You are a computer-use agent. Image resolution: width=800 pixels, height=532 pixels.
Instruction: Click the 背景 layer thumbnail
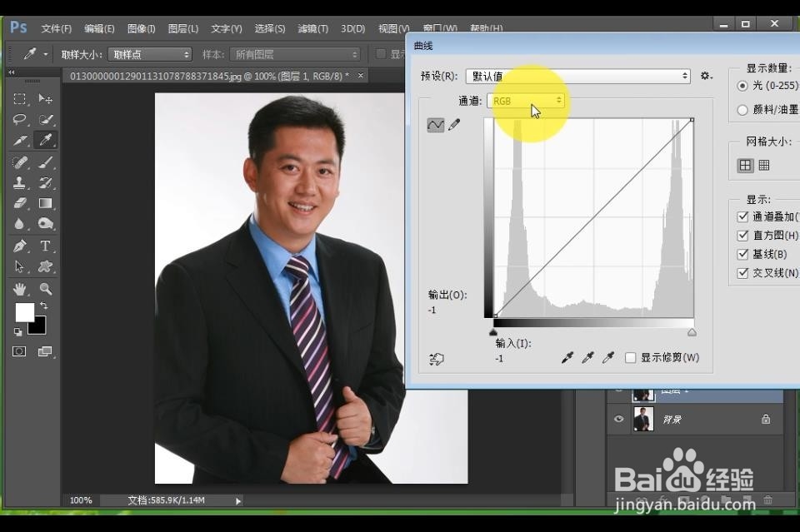[643, 419]
